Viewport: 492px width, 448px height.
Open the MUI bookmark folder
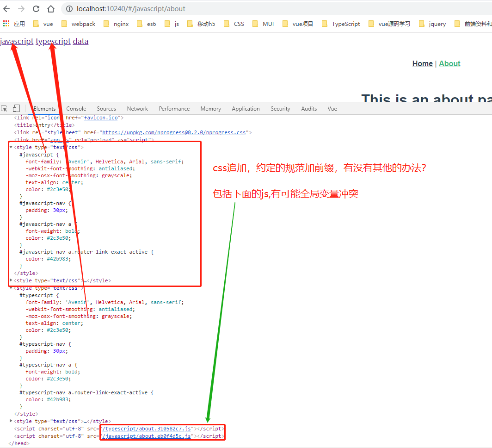(x=263, y=24)
